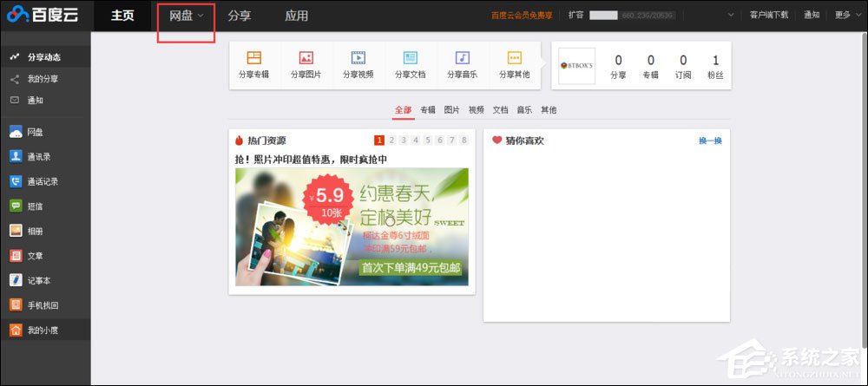Go to hot resources page 3

pyautogui.click(x=404, y=140)
